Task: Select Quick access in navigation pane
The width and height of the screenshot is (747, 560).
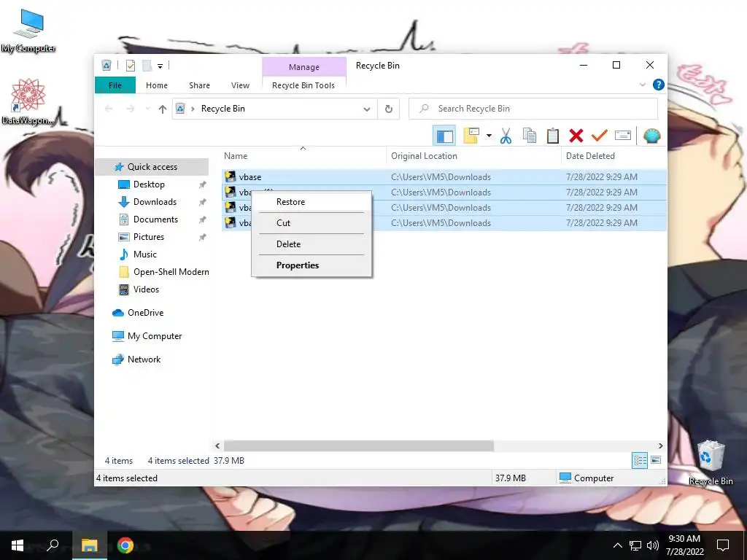Action: coord(152,167)
